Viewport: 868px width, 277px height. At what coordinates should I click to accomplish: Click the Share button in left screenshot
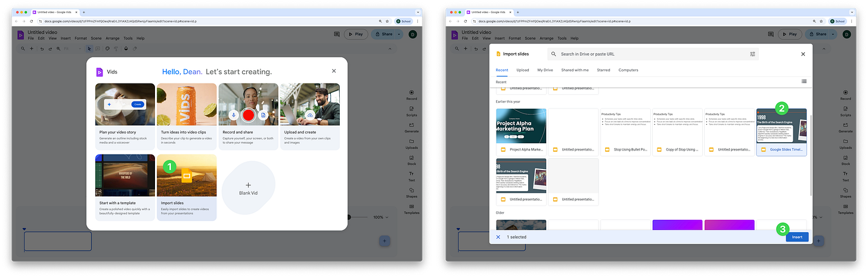pos(383,34)
